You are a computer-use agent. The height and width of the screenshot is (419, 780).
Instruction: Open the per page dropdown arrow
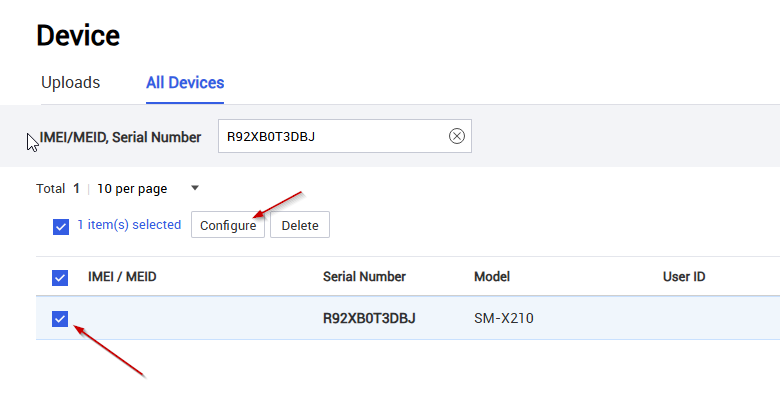click(x=195, y=188)
